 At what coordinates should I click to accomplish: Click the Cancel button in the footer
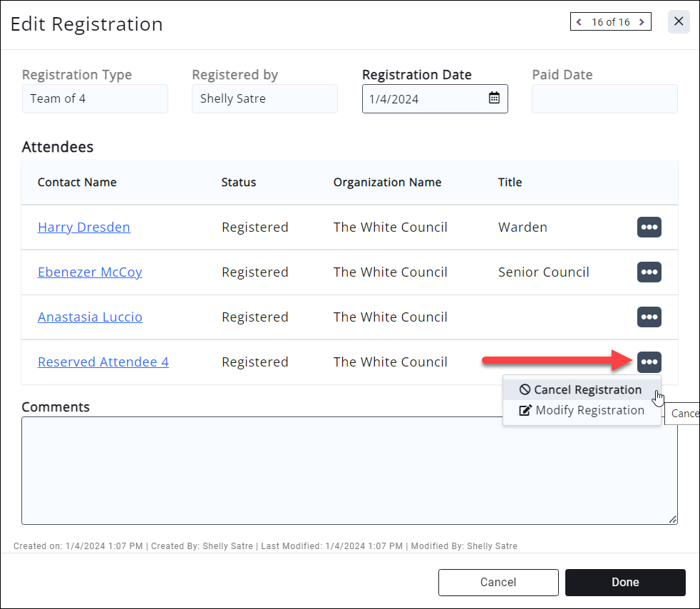click(x=498, y=582)
